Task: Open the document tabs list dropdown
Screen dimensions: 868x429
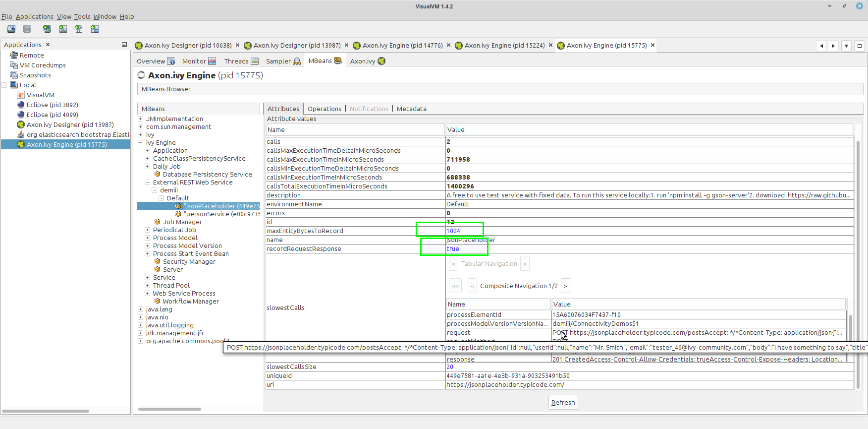Action: (847, 46)
